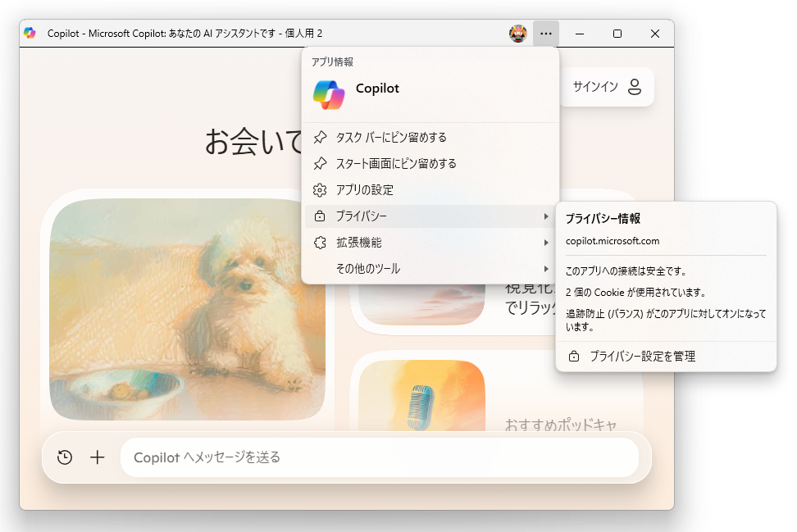This screenshot has height=532, width=797.
Task: Expand the その他のツール submenu chevron
Action: [547, 268]
